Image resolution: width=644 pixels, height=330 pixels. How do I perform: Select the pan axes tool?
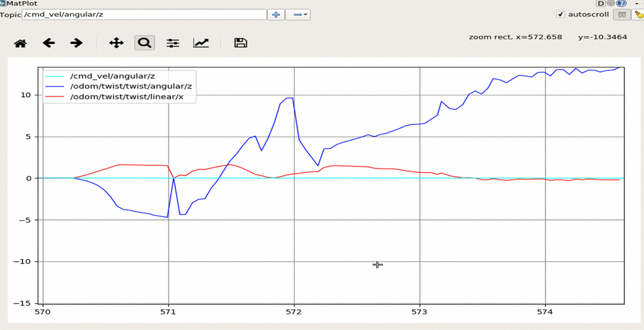[116, 43]
